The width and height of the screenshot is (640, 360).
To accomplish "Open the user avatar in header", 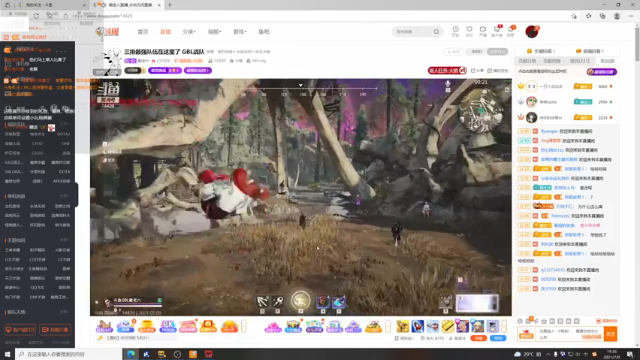I will tap(532, 31).
